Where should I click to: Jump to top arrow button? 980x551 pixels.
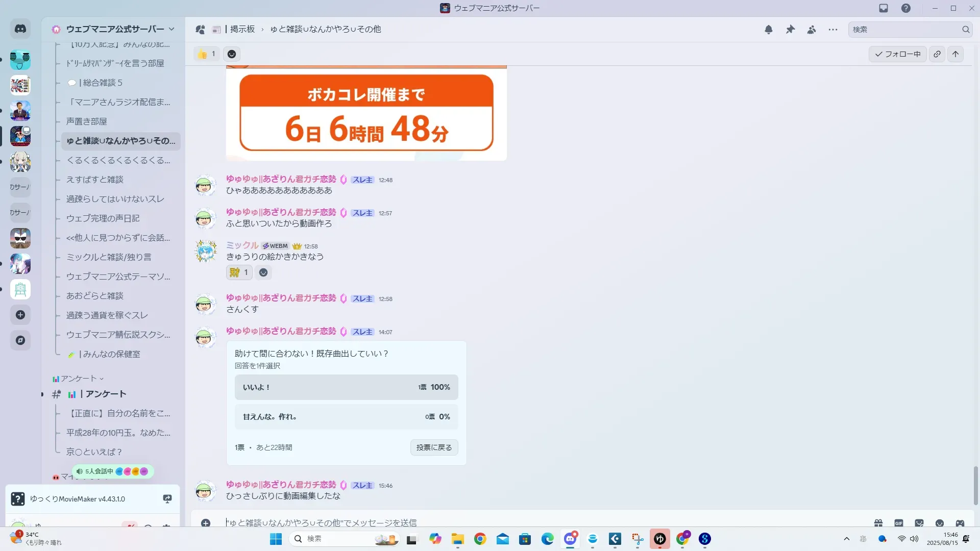955,54
